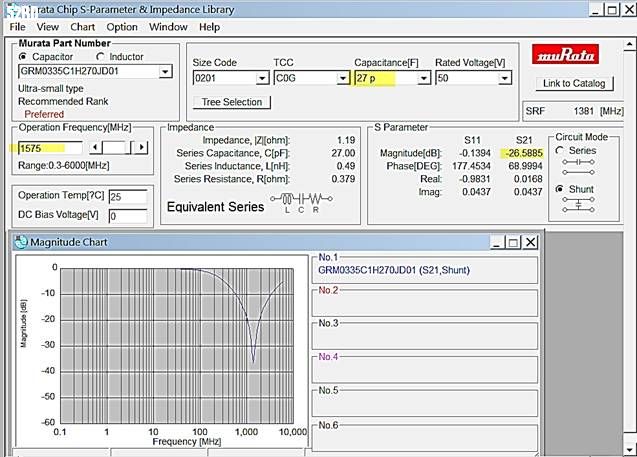Click the Series Resistance value 0.379
This screenshot has height=457, width=637.
click(x=343, y=179)
